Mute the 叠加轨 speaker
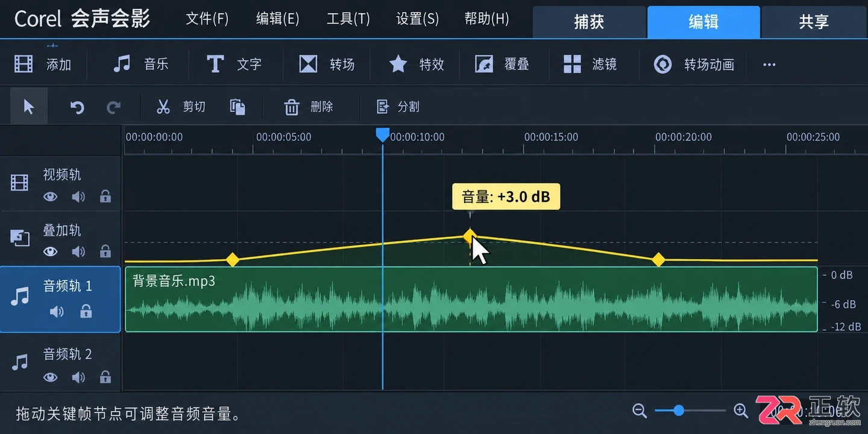Viewport: 868px width, 434px height. click(78, 251)
